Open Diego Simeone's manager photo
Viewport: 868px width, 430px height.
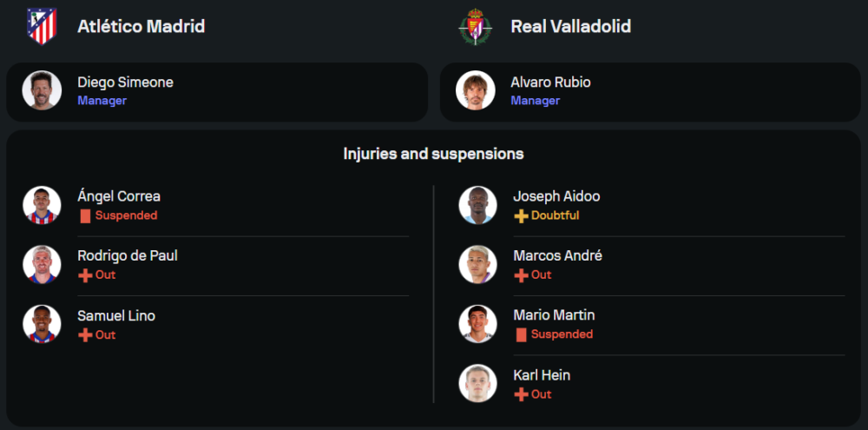coord(42,90)
